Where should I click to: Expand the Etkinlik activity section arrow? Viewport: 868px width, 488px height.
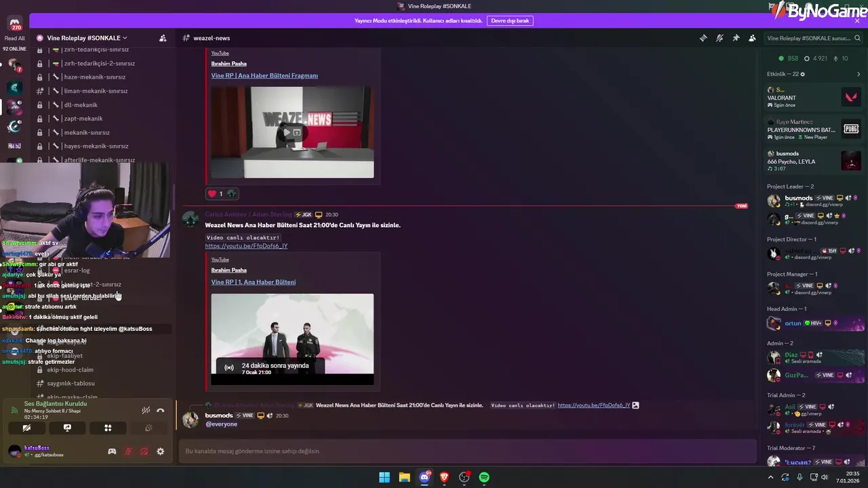pyautogui.click(x=859, y=74)
